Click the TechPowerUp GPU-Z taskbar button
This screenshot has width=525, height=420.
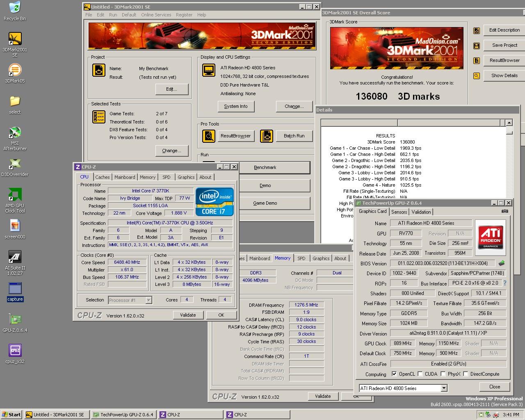[x=124, y=415]
